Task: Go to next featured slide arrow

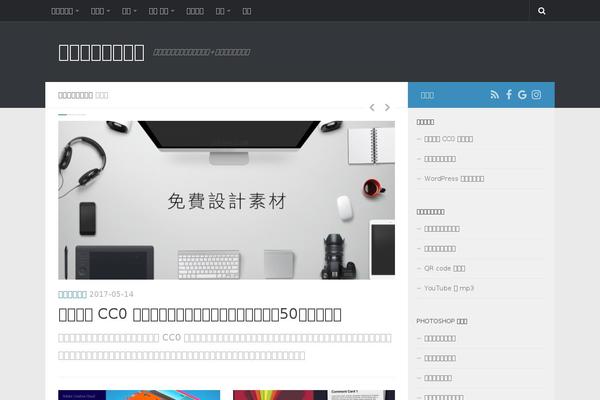Action: click(387, 108)
